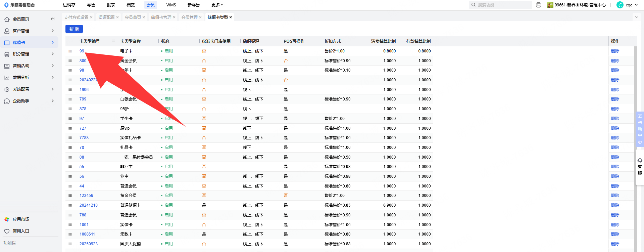Close the 会员管理 tab
The width and height of the screenshot is (644, 252).
pyautogui.click(x=200, y=17)
